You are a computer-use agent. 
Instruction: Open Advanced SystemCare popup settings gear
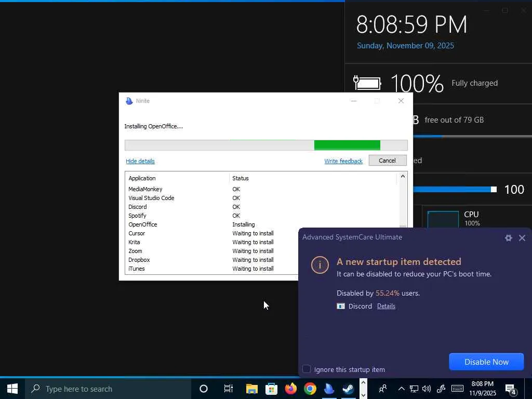[x=508, y=238]
